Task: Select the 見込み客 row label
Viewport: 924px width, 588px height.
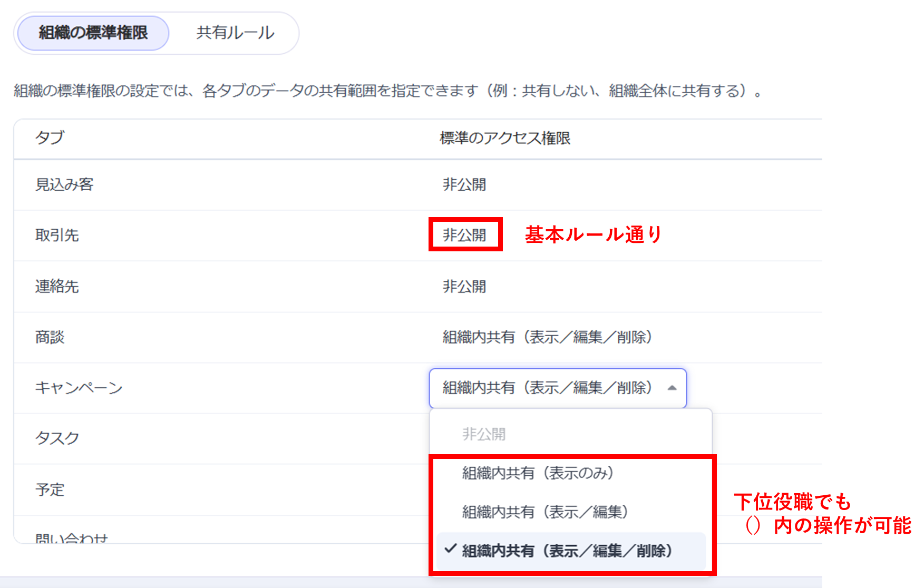Action: 64,185
